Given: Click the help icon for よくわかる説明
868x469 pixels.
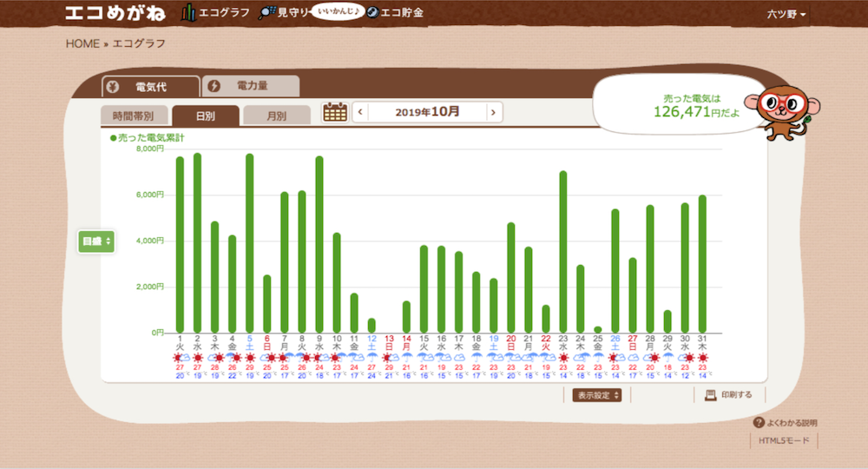Looking at the screenshot, I should [759, 423].
